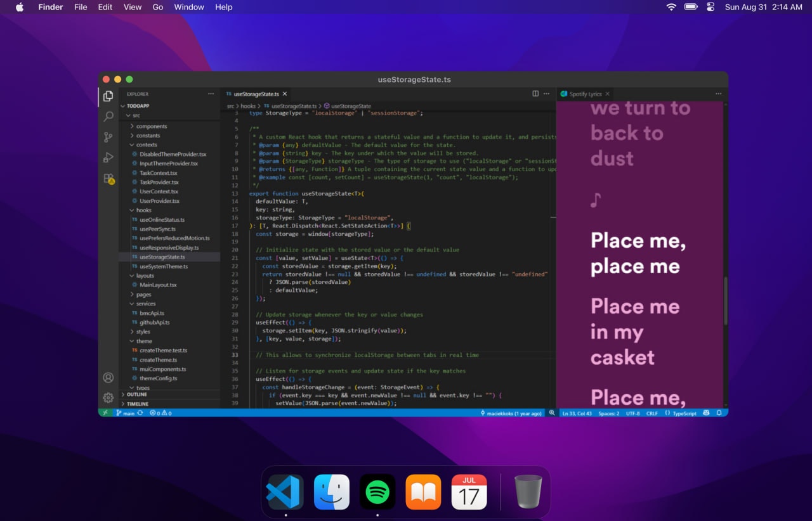Open the Go menu

click(158, 7)
